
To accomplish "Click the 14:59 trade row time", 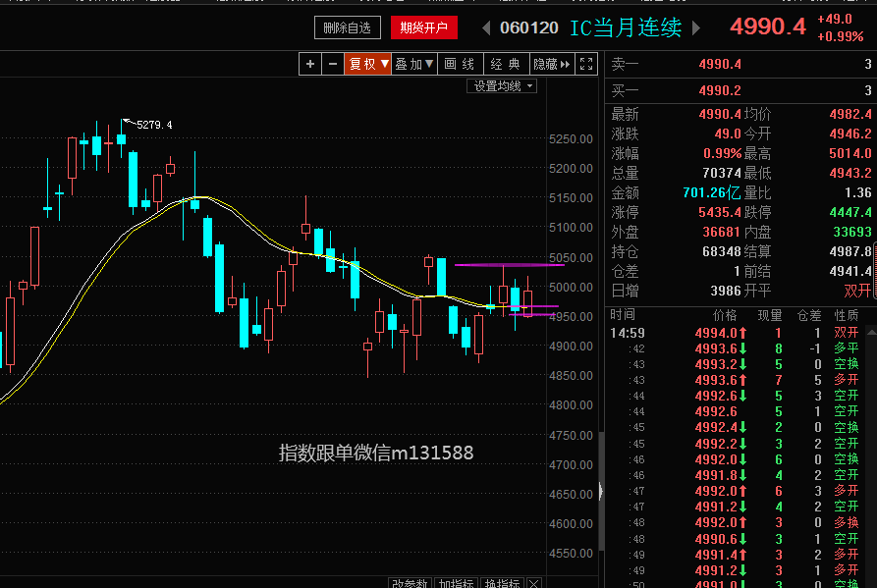I will 628,333.
